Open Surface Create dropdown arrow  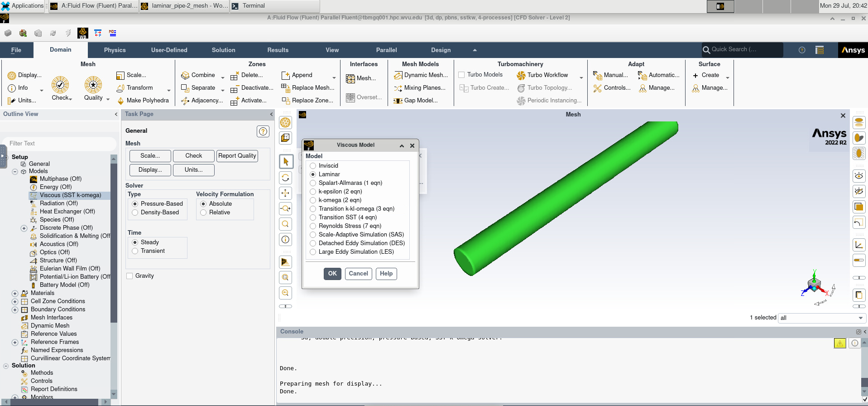(728, 77)
